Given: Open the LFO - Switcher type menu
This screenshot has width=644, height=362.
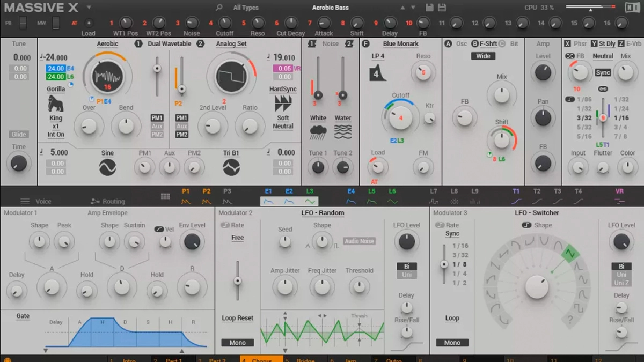Looking at the screenshot, I should [x=537, y=213].
